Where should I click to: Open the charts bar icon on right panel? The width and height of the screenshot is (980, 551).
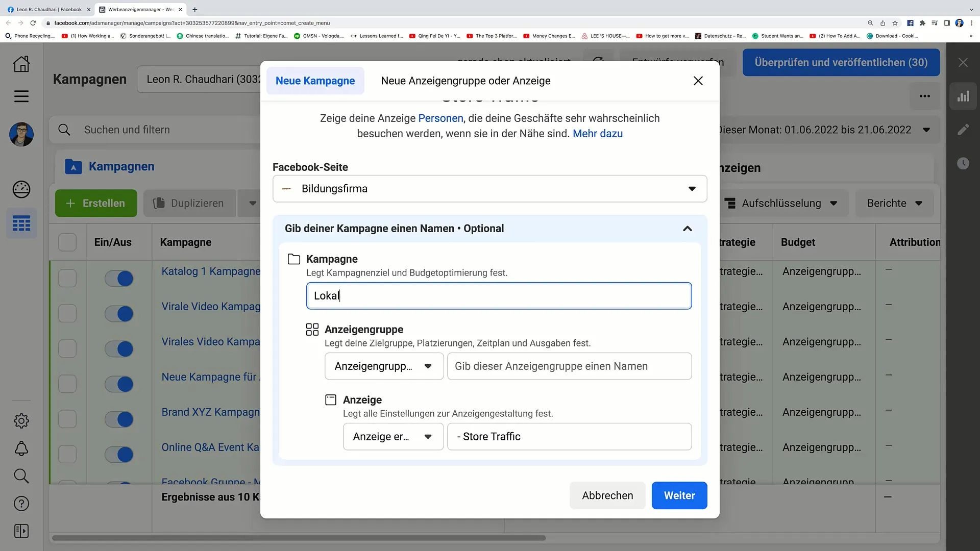(963, 96)
